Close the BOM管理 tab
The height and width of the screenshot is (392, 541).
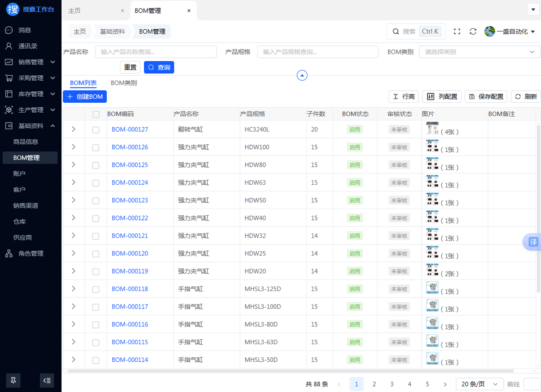pyautogui.click(x=189, y=11)
